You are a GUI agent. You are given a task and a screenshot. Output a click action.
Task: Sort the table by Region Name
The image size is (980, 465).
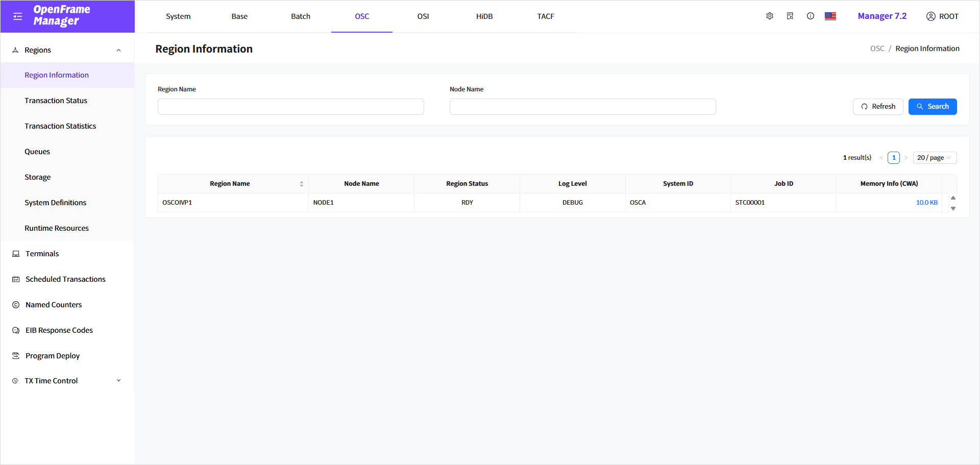[x=301, y=184]
